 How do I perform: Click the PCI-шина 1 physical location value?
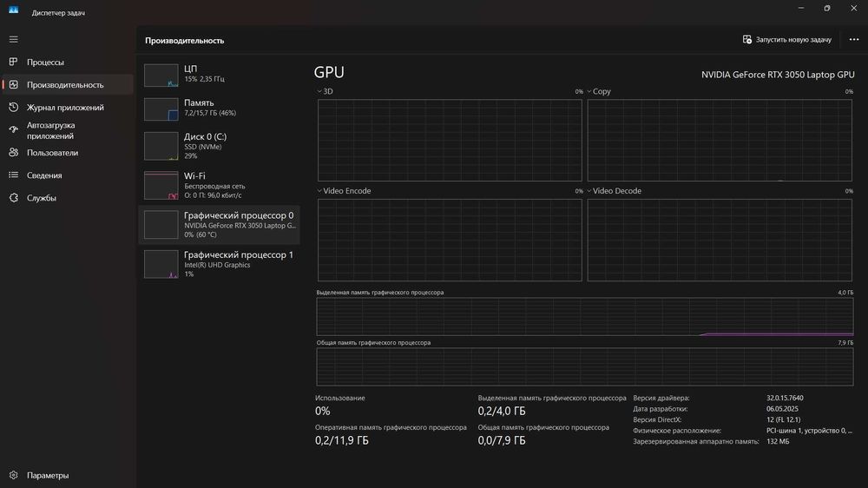coord(809,431)
